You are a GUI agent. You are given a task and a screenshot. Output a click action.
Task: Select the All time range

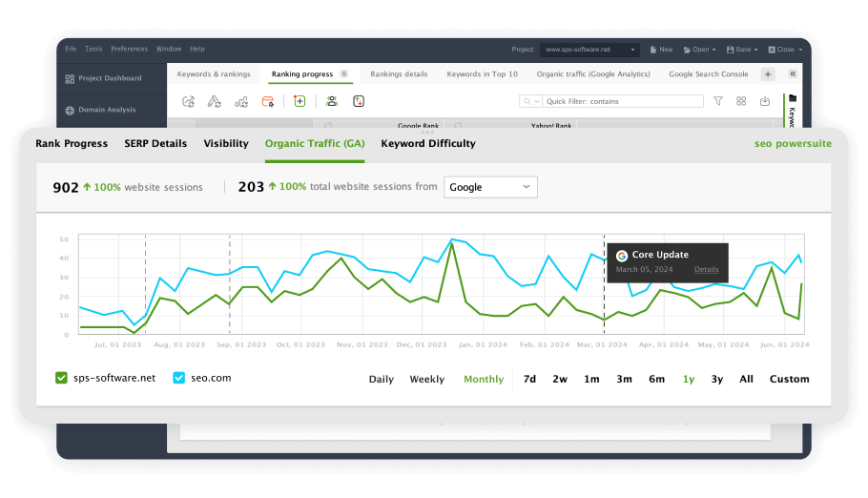coord(746,379)
